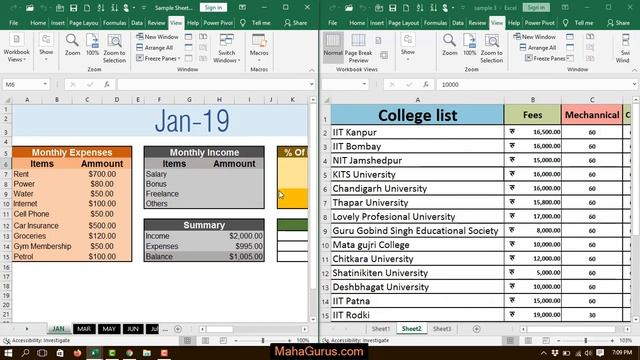Open Freeze Panes dropdown in right window
This screenshot has height=360, width=640.
547,58
